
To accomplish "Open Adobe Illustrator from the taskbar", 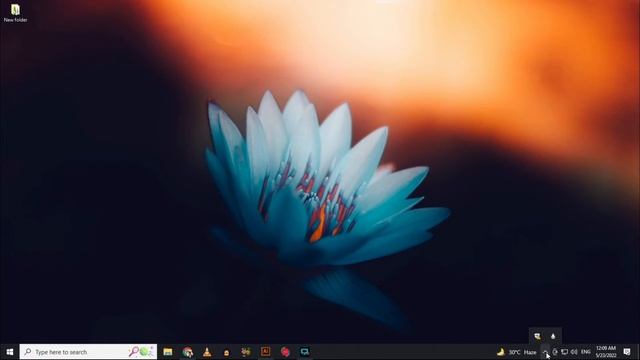I will (x=266, y=351).
